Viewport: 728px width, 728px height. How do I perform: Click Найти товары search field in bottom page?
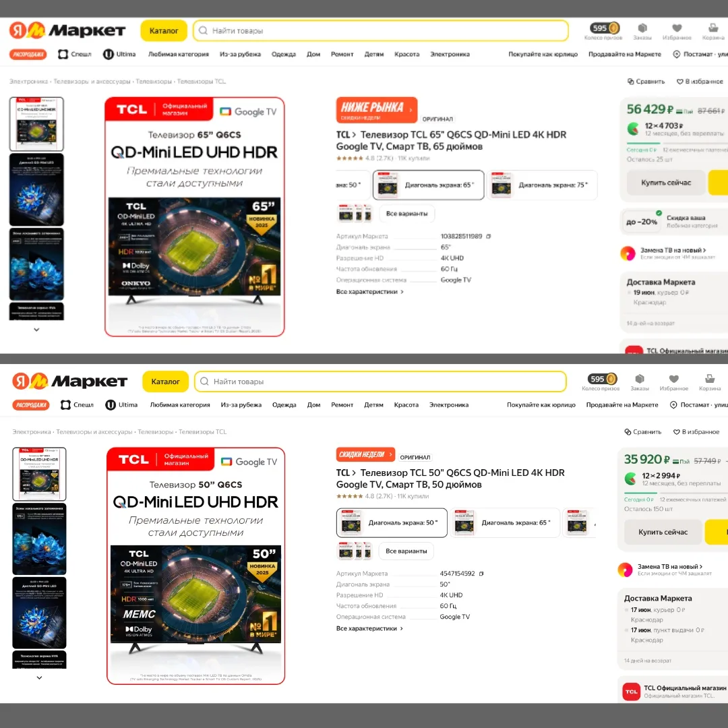coord(381,381)
